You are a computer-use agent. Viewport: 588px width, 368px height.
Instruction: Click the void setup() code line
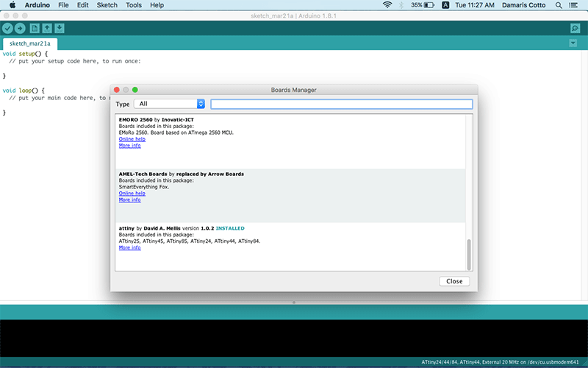25,54
